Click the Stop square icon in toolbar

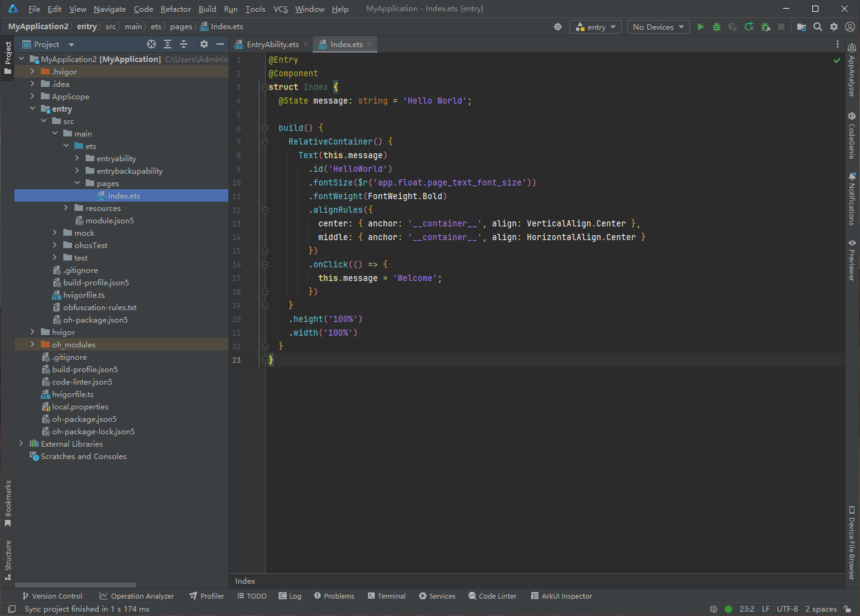[x=781, y=27]
